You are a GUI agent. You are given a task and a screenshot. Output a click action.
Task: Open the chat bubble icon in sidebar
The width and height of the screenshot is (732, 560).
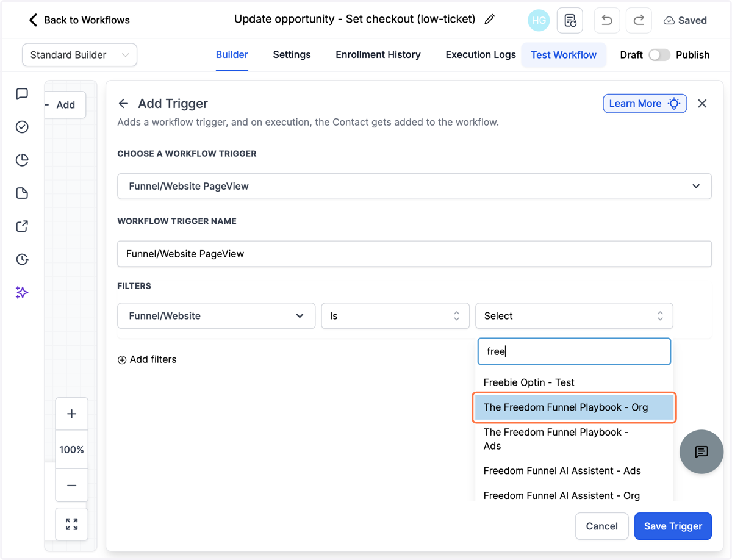tap(22, 93)
